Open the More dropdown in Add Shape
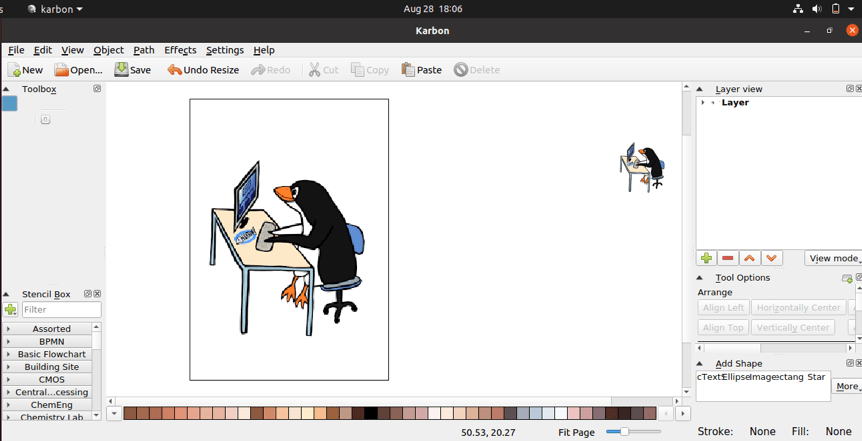The width and height of the screenshot is (862, 441). pos(847,387)
